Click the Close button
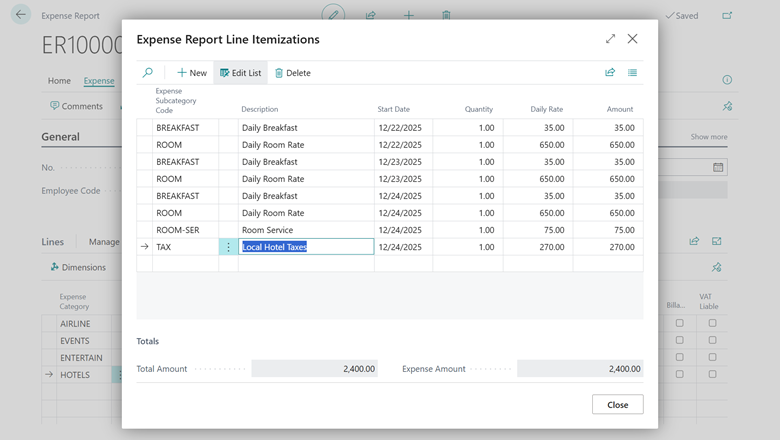Screen dimensions: 780x440 (x=617, y=404)
